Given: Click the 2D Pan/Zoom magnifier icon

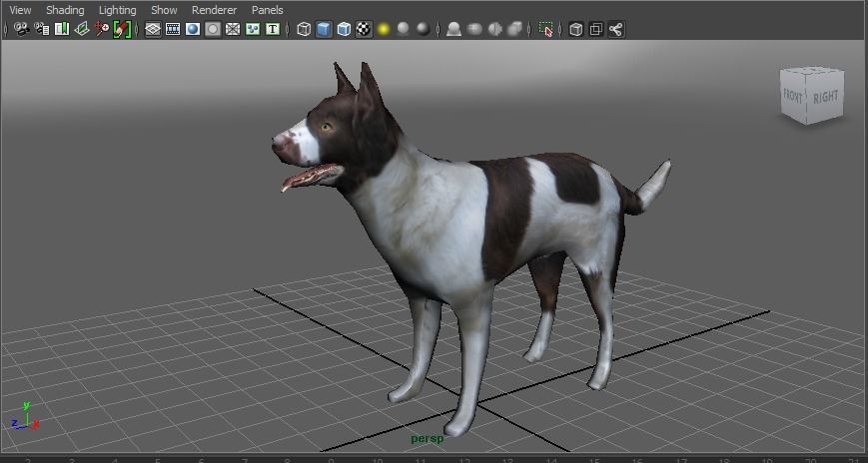Looking at the screenshot, I should pos(102,29).
